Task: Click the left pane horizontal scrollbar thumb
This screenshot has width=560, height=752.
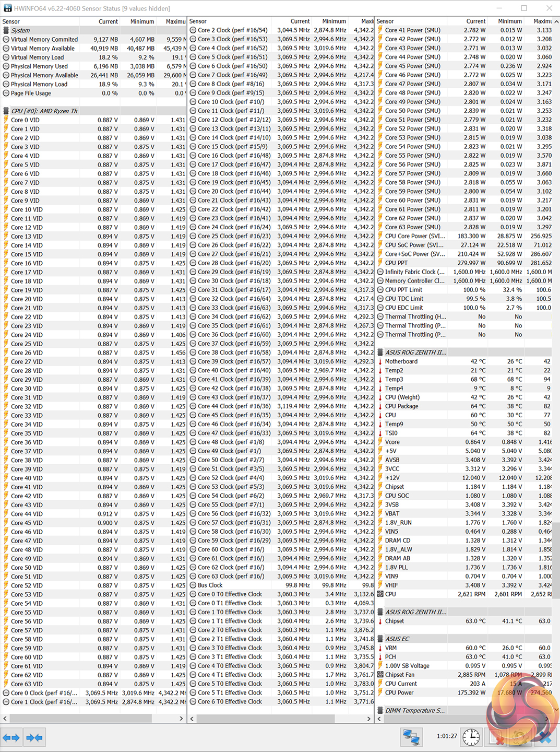Action: (x=80, y=719)
